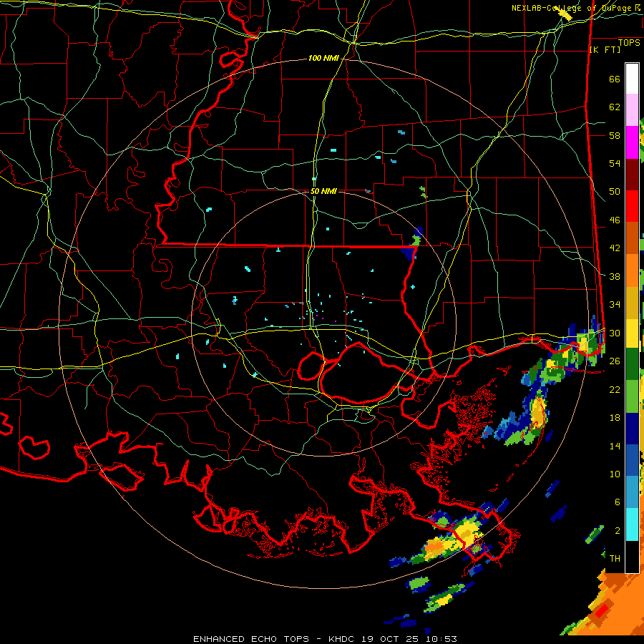Select the bright red legend band

[632, 206]
